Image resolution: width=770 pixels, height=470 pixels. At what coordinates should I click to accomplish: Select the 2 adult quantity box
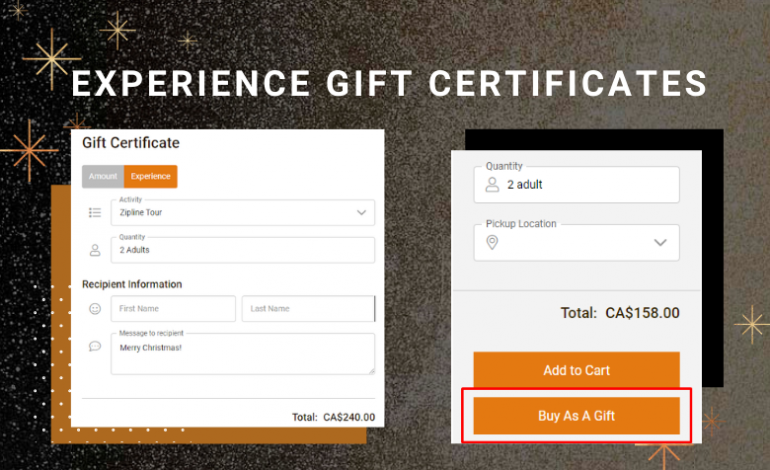(x=577, y=185)
